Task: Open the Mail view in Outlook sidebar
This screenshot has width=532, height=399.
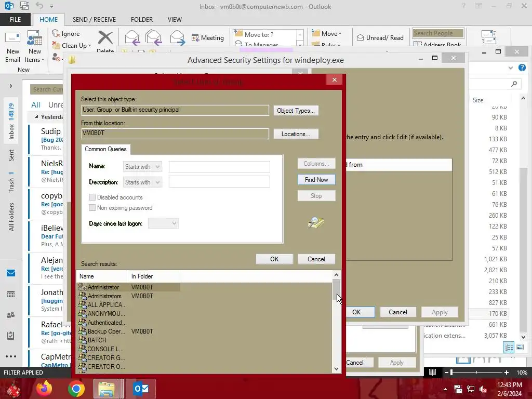Action: 11,273
